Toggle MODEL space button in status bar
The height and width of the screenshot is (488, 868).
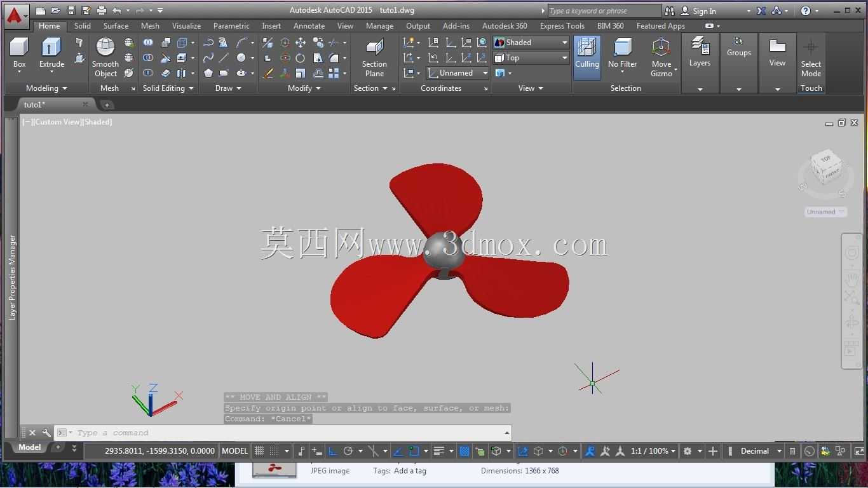pyautogui.click(x=234, y=451)
